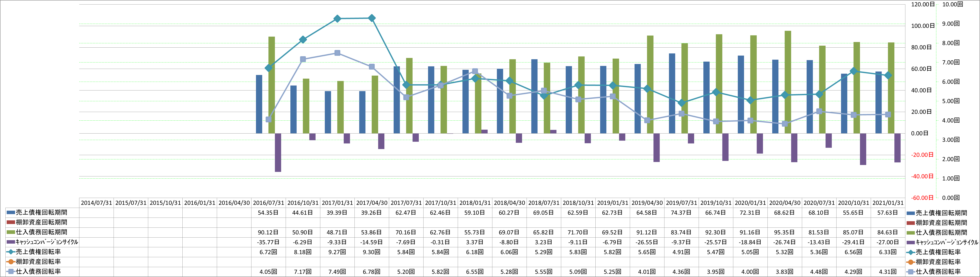The height and width of the screenshot is (277, 980).
Task: Click the 10.00回 secondary axis label
Action: click(x=953, y=4)
